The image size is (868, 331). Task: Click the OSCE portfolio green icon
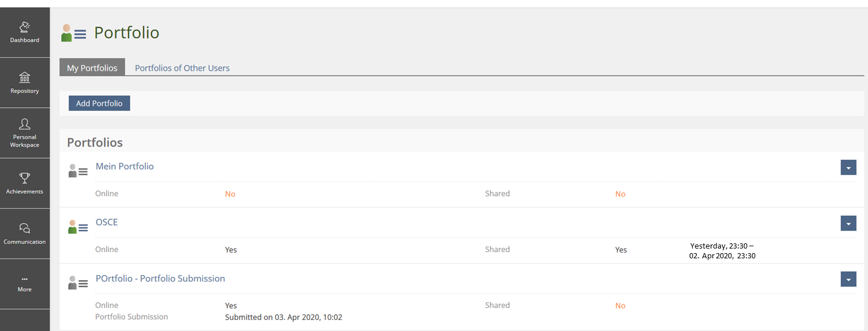point(77,227)
